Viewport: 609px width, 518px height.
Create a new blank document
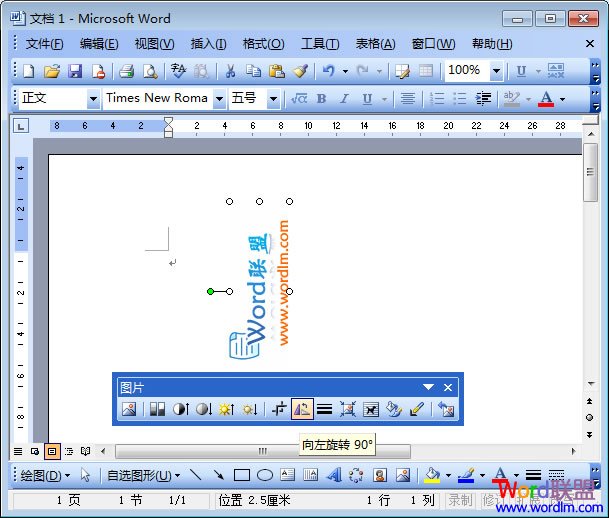[x=29, y=71]
